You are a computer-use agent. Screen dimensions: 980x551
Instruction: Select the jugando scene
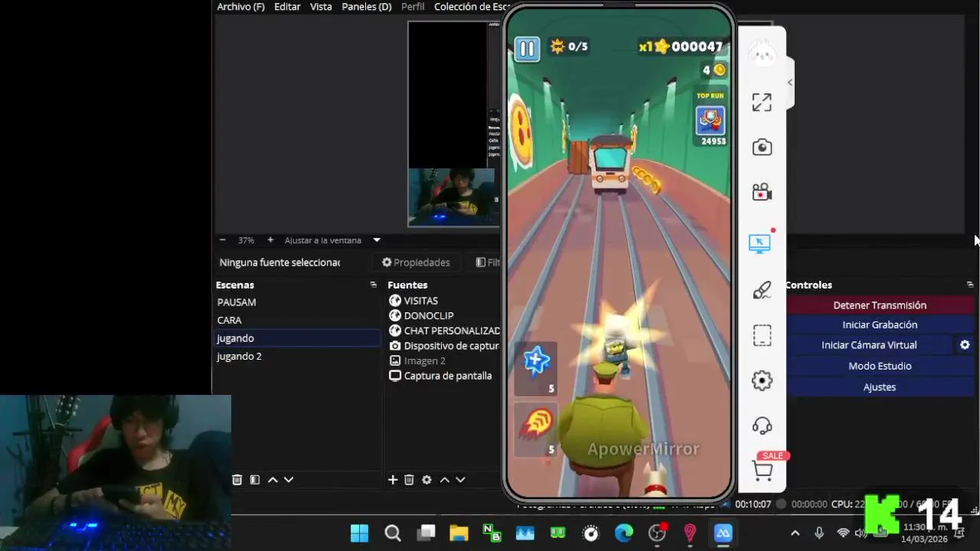(x=297, y=338)
